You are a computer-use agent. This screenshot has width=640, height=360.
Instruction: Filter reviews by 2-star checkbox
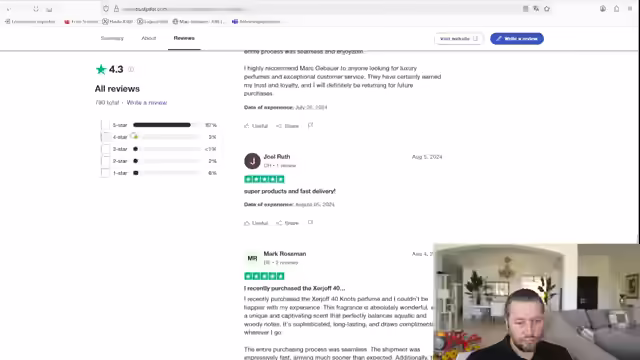105,161
